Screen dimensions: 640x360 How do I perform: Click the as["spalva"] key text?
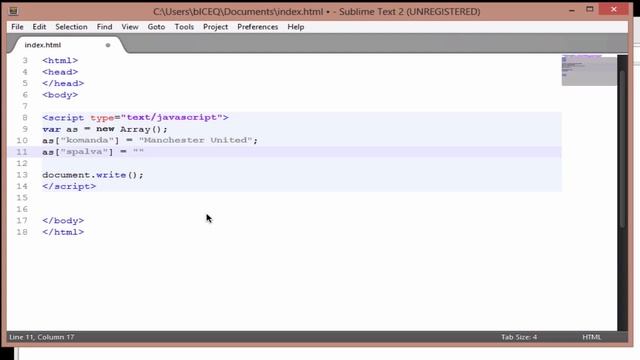point(78,151)
